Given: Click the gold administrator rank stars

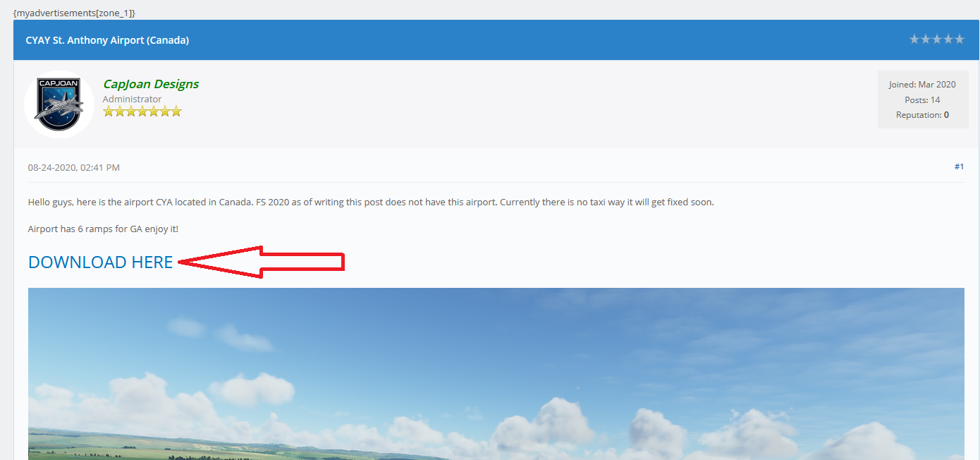Looking at the screenshot, I should click(142, 111).
